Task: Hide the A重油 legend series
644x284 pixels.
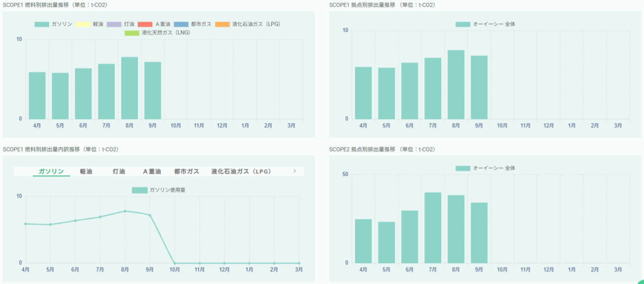Action: 152,24
